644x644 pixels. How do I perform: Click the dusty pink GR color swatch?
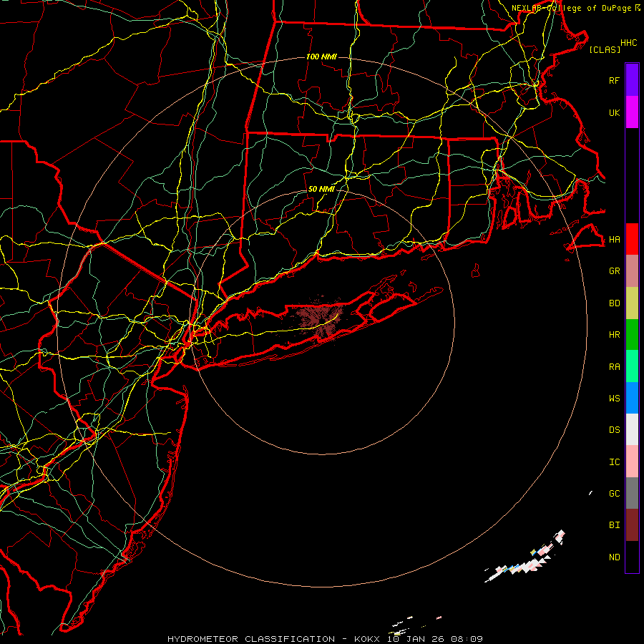tap(632, 271)
